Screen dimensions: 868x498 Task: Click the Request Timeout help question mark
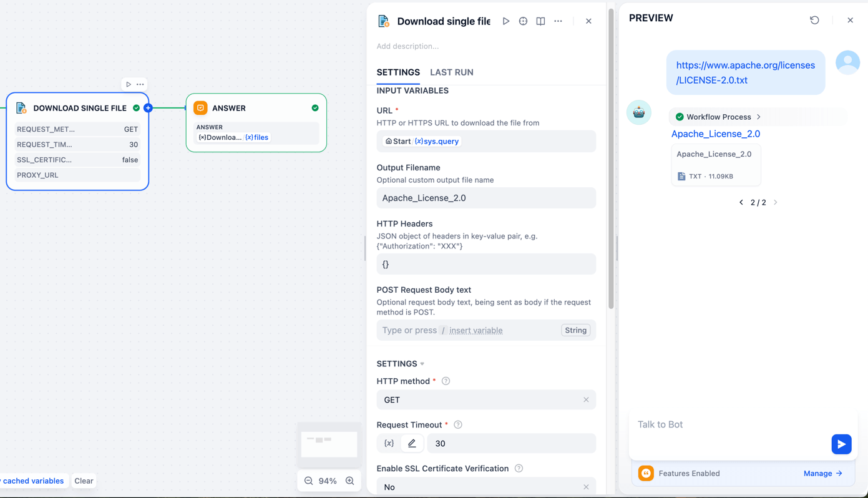[x=458, y=425]
